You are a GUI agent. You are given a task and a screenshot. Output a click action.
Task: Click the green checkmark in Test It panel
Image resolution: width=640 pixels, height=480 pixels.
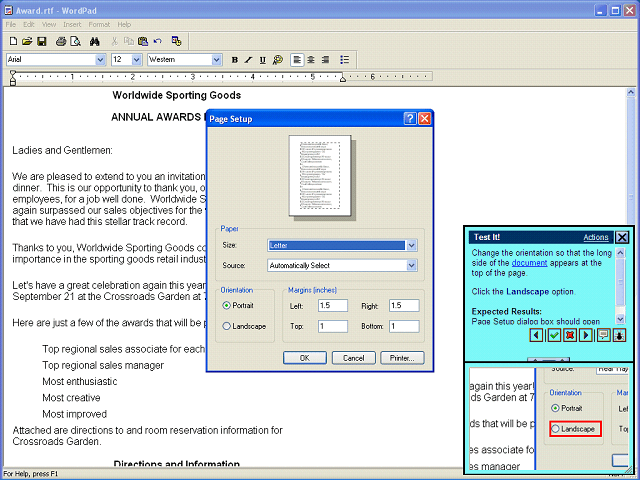pos(553,335)
